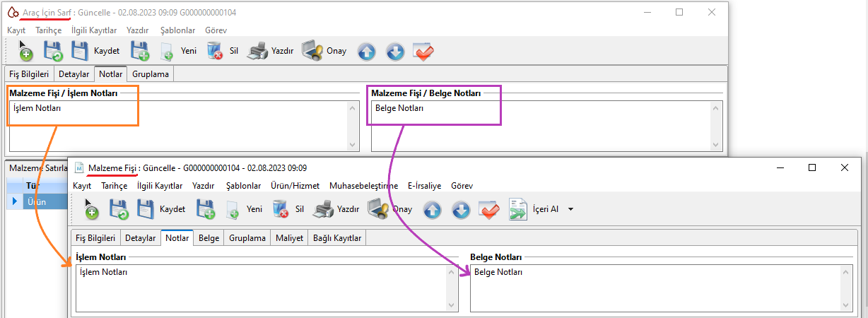This screenshot has width=868, height=318.
Task: Open Gruplama tab in Araç İçin Sarf window
Action: pyautogui.click(x=151, y=73)
